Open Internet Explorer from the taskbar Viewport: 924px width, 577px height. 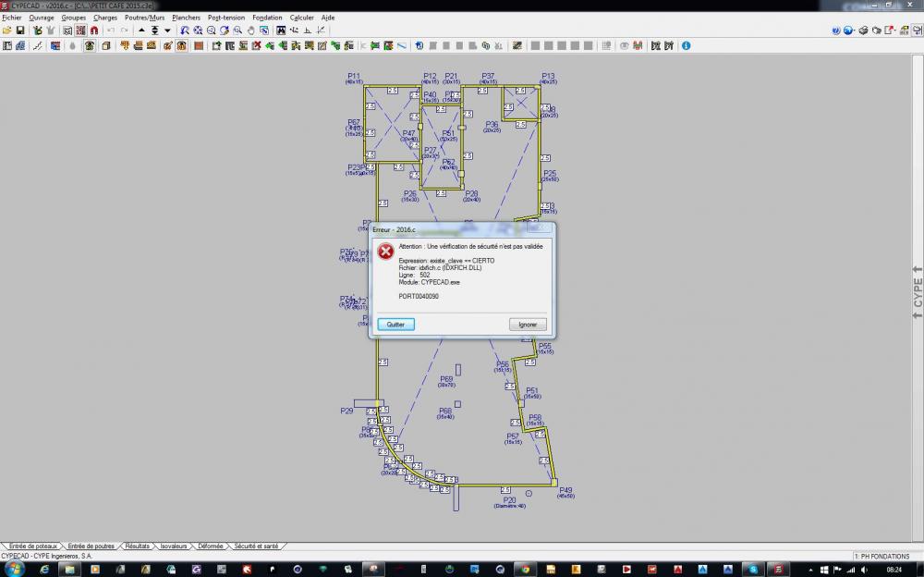pos(44,570)
